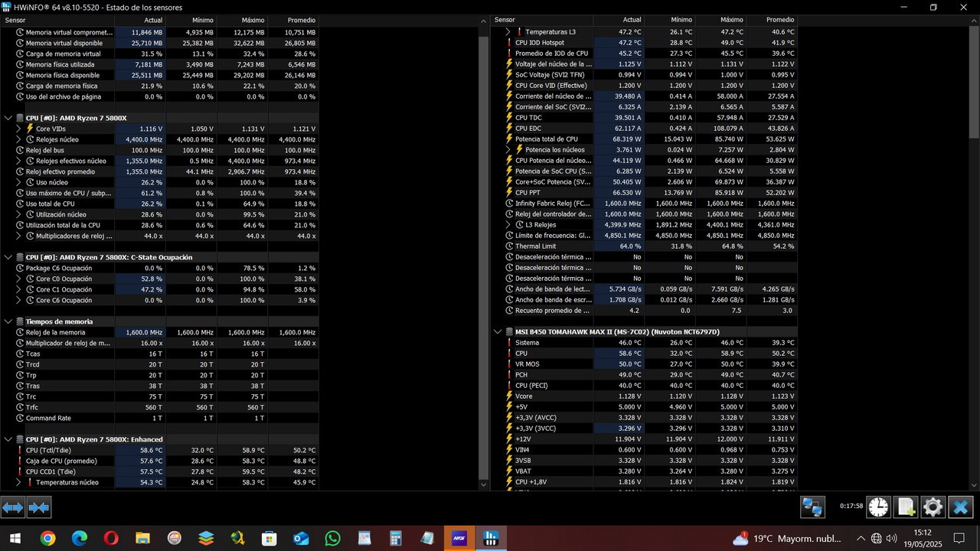This screenshot has width=980, height=551.
Task: Open Opera browser from the taskbar
Action: tap(111, 539)
